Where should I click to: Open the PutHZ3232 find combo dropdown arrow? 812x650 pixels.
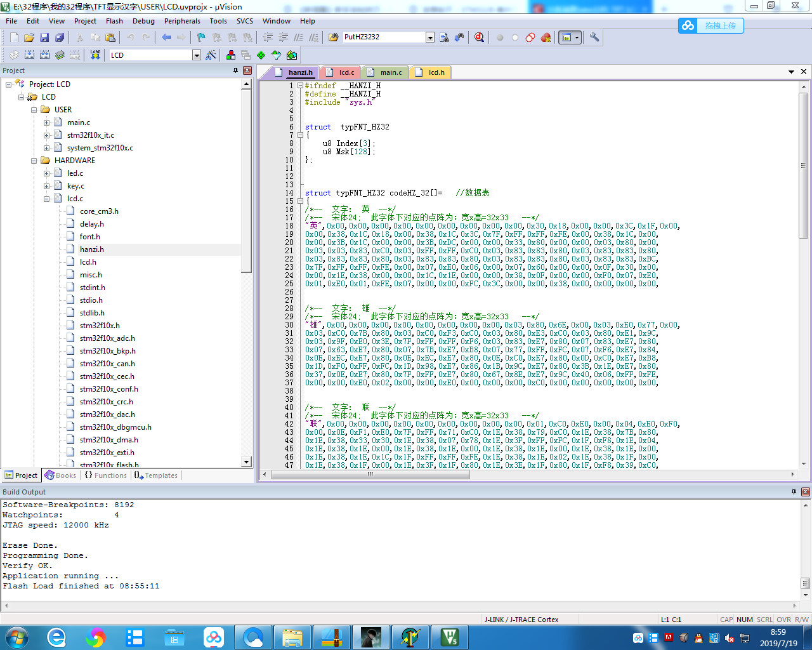tap(430, 37)
